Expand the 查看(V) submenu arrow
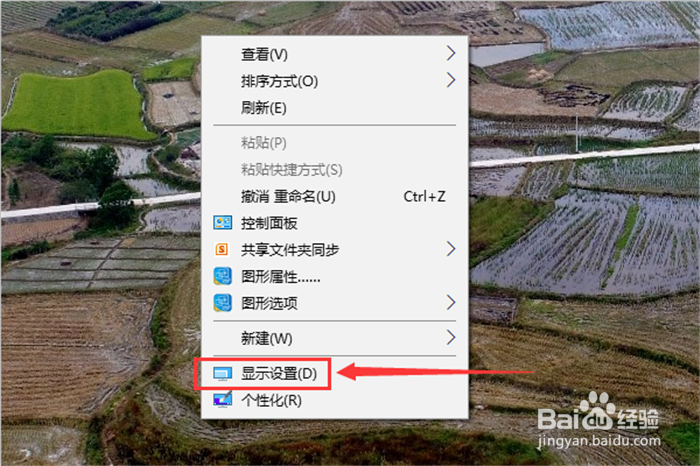 point(451,54)
